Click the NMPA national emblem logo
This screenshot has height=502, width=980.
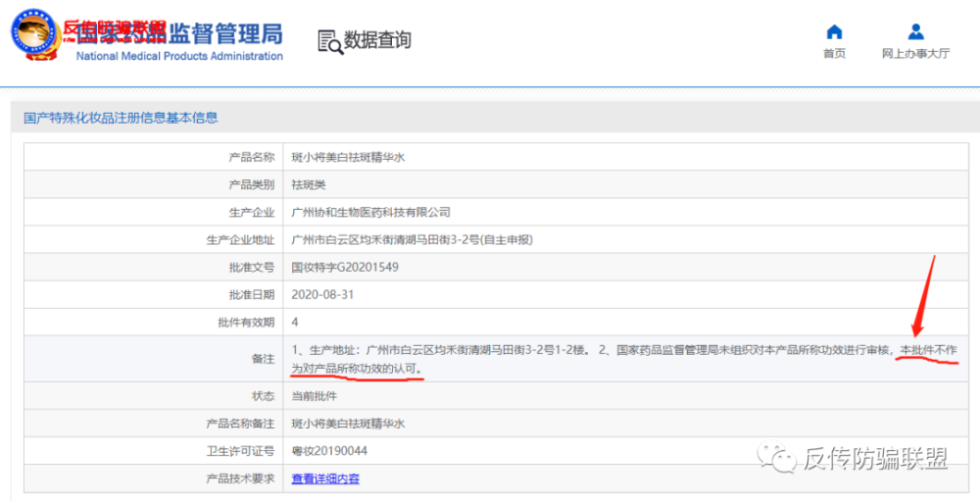(35, 34)
